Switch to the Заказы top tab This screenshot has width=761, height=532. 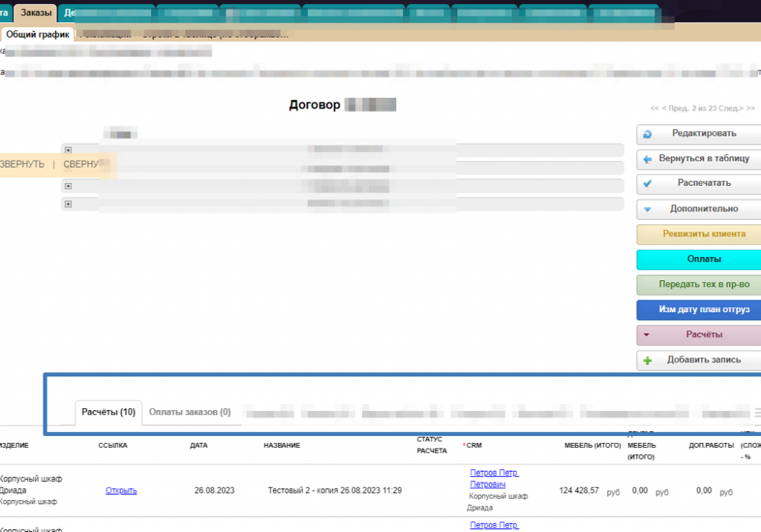click(37, 13)
